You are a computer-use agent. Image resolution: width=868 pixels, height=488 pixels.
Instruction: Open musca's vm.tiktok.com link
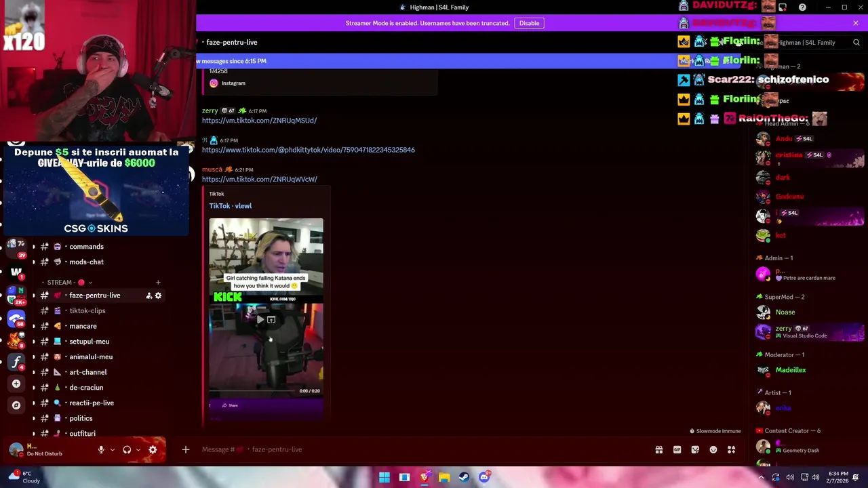(x=259, y=180)
